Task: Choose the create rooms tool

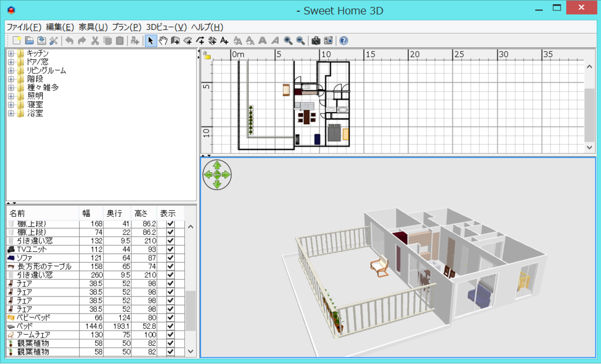Action: [x=187, y=40]
